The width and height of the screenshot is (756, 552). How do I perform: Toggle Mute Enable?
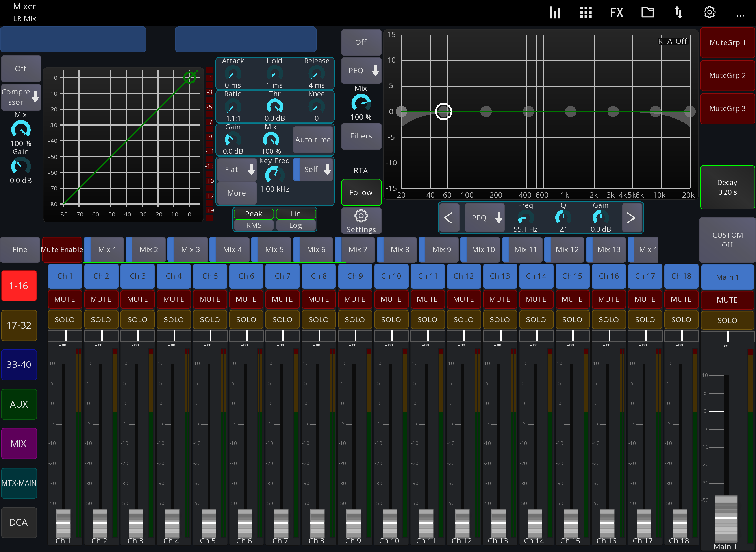point(62,250)
